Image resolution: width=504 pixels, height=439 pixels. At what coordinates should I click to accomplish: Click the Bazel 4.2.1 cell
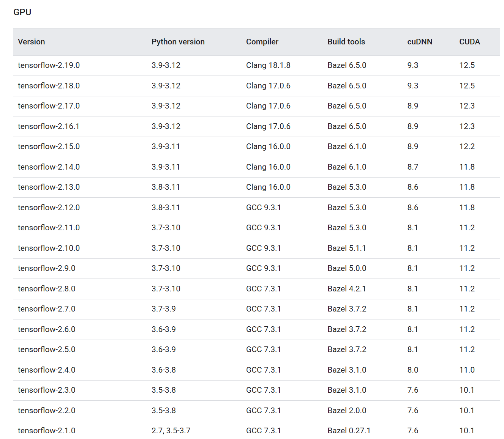346,289
